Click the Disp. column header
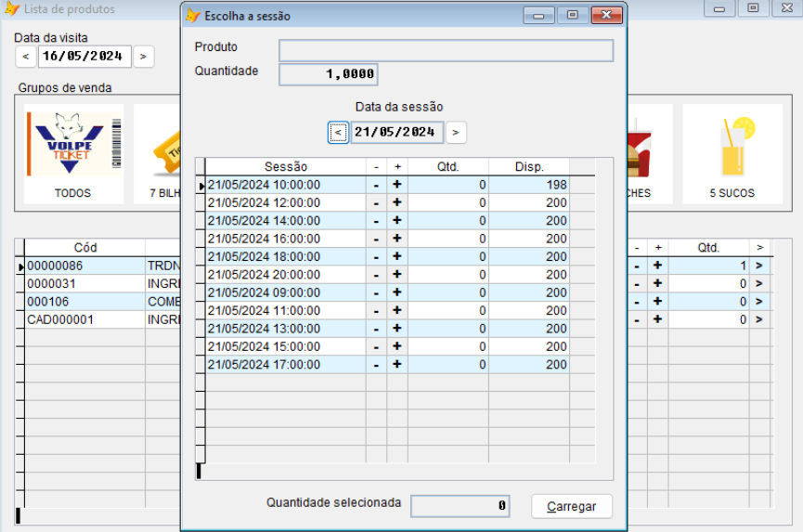This screenshot has height=532, width=803. point(528,167)
